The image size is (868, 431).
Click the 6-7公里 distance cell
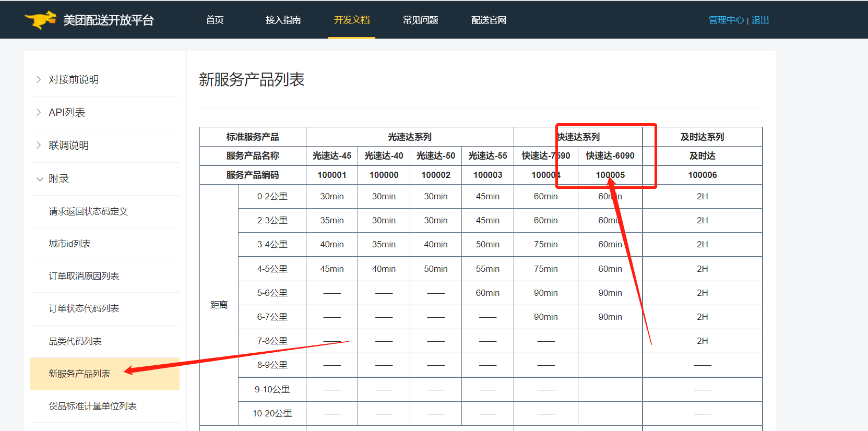(272, 317)
